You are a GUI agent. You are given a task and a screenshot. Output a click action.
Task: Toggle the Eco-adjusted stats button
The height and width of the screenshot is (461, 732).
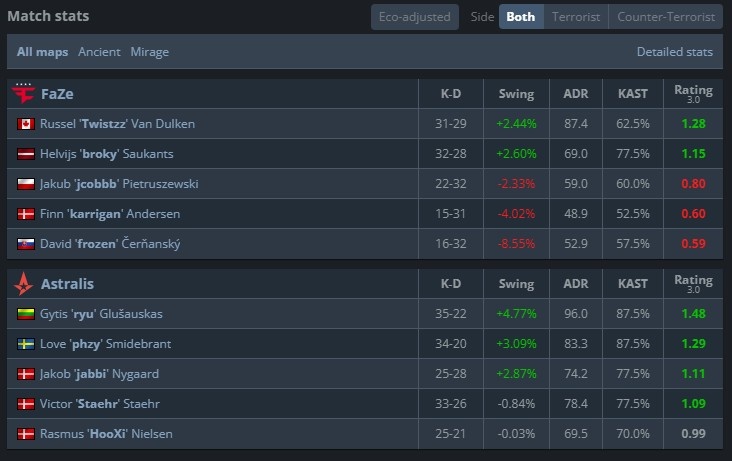[415, 17]
